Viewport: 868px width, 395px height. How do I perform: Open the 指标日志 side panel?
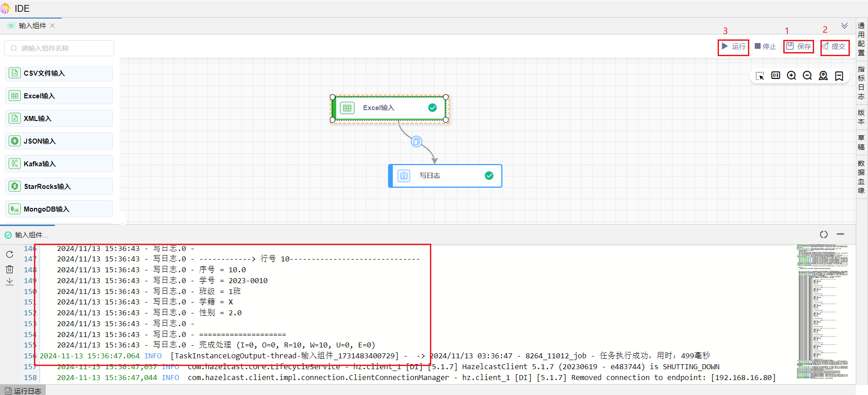point(861,83)
